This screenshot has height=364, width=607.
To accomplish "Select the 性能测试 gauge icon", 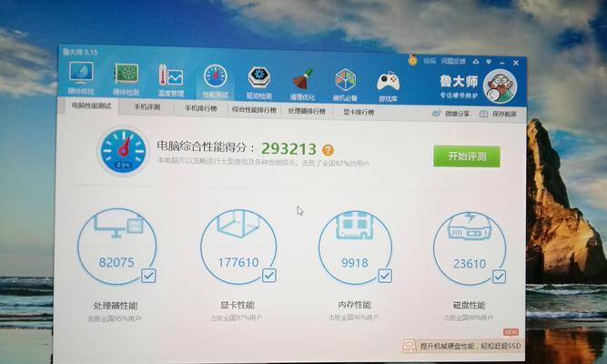I will [216, 76].
